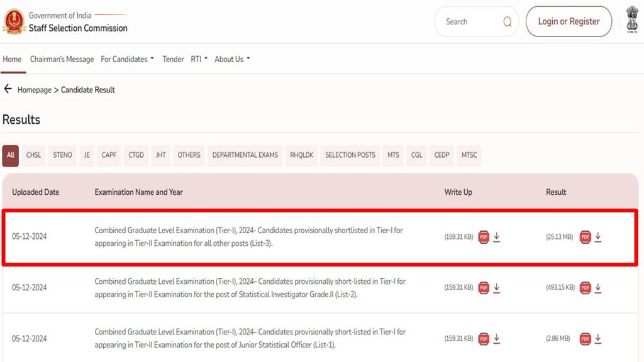The height and width of the screenshot is (362, 644).
Task: Click the back arrow beside Homepage
Action: [8, 89]
